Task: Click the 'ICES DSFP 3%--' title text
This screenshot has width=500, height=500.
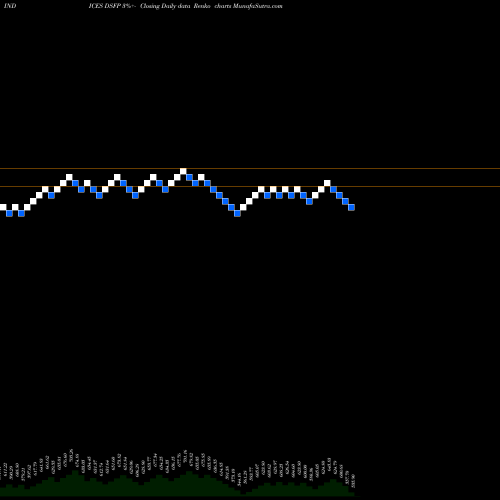Action: [113, 6]
